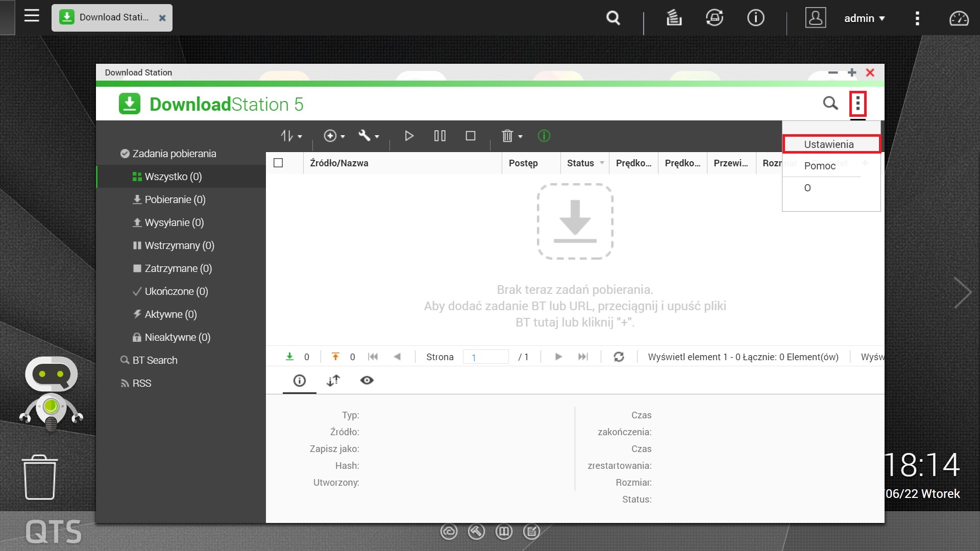This screenshot has height=551, width=980.
Task: Open the dashboard gauge icon
Action: coord(959,18)
